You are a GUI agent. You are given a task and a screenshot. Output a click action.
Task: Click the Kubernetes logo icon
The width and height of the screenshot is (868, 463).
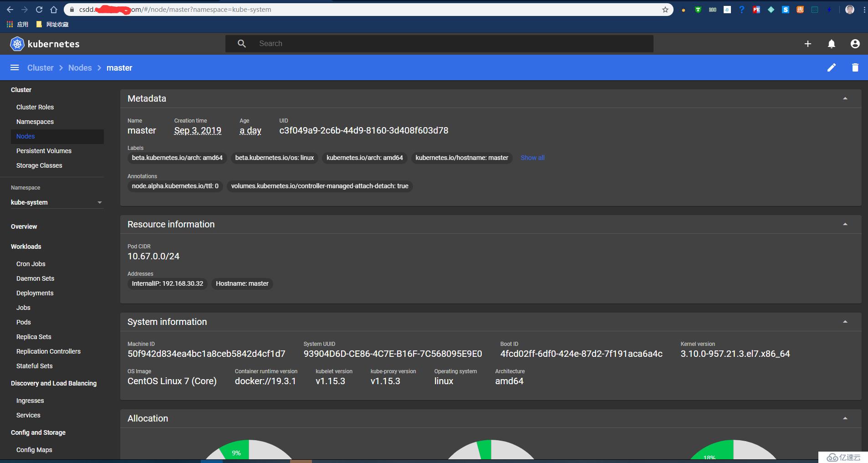coord(17,44)
